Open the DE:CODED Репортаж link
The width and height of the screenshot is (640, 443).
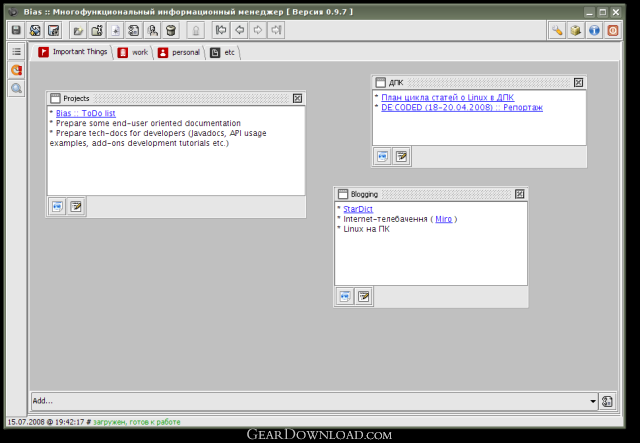[x=462, y=107]
